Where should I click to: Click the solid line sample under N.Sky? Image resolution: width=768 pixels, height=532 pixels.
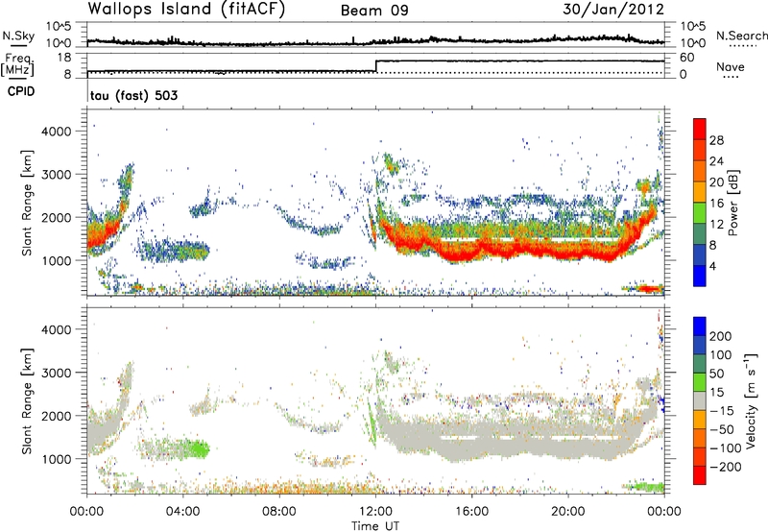tap(18, 46)
